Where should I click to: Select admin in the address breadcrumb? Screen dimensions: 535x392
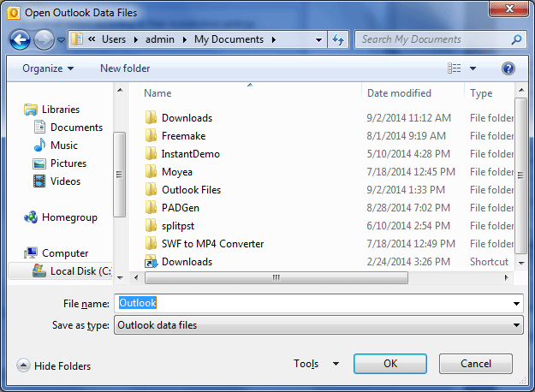[x=160, y=39]
